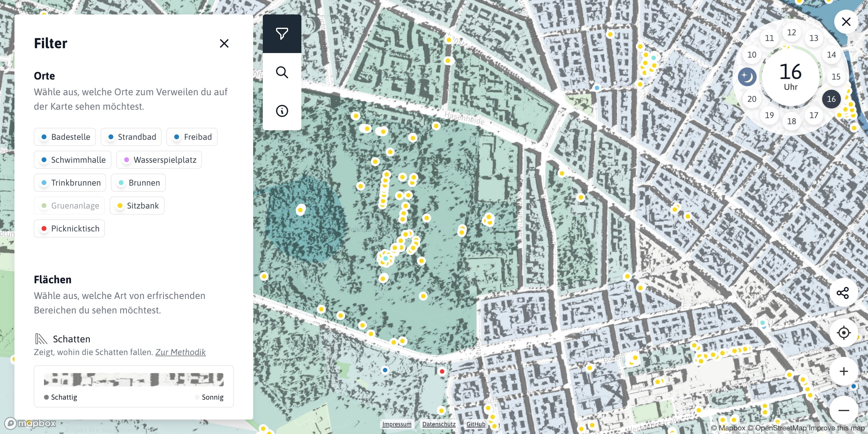The image size is (868, 434).
Task: Open the map search tool
Action: [282, 72]
